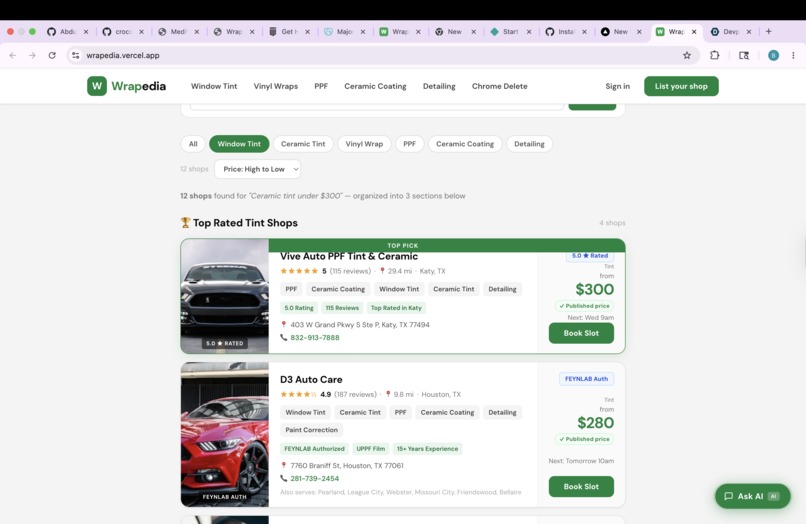Select the Detailing filter chip
This screenshot has width=806, height=524.
(x=529, y=144)
